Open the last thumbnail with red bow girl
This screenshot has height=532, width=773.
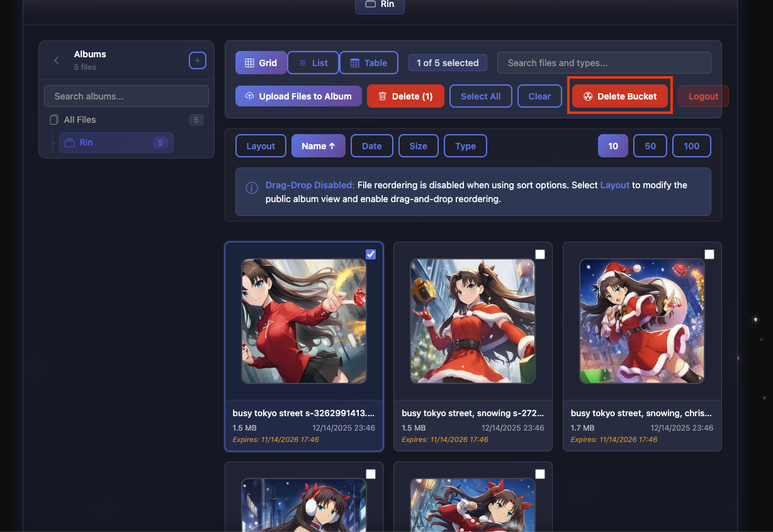473,505
